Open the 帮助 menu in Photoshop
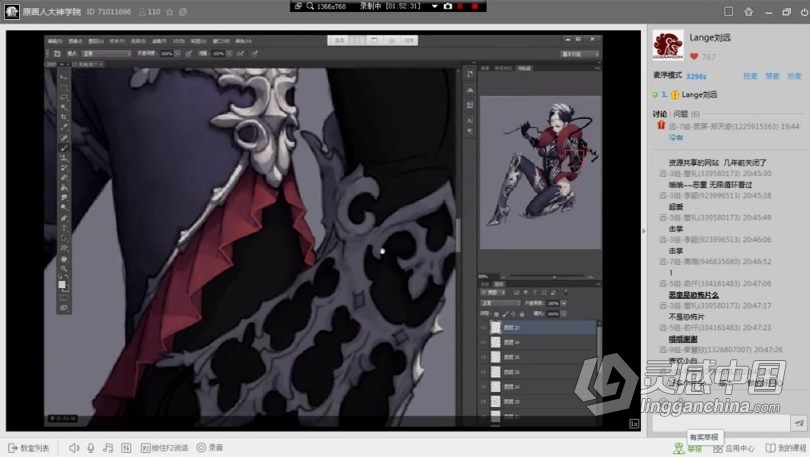The image size is (810, 457). [244, 41]
